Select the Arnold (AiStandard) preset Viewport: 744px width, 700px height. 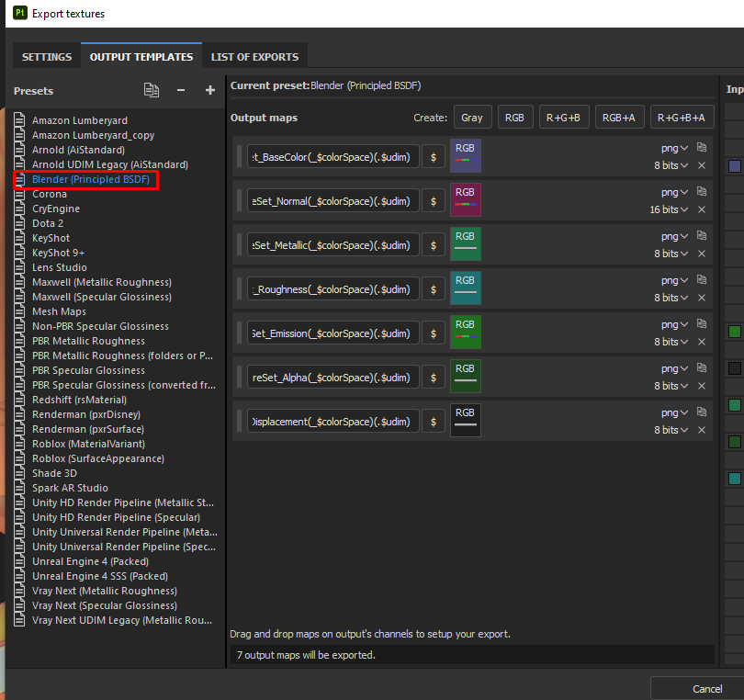point(78,150)
